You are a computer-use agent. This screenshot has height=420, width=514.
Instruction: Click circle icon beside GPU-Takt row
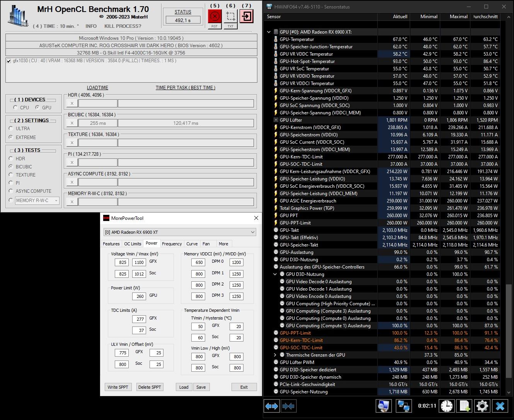[x=276, y=230]
